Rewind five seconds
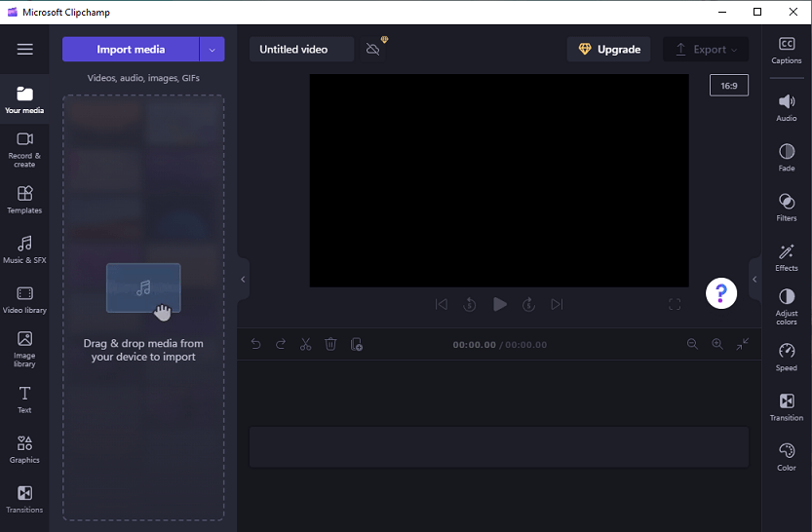Screen dimensions: 812x532 [x=470, y=304]
